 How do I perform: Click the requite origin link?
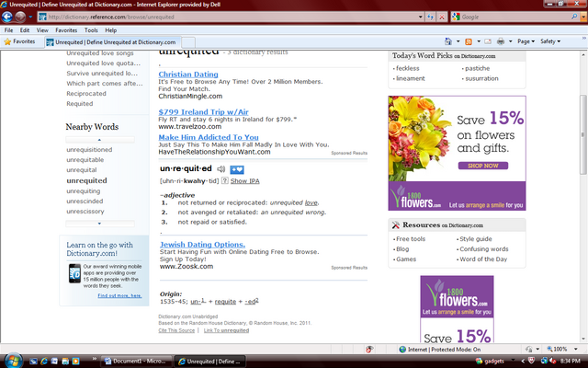tap(225, 302)
